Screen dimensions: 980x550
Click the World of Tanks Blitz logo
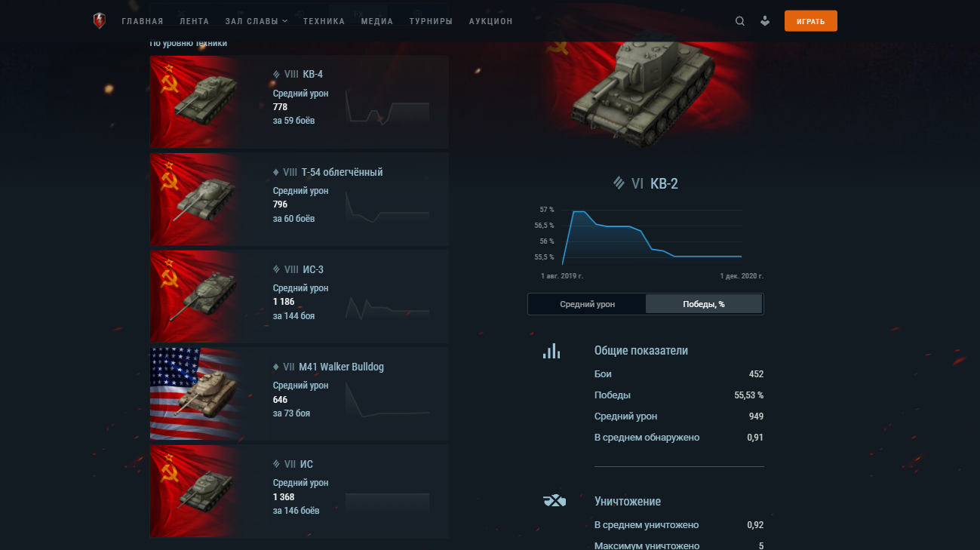100,21
